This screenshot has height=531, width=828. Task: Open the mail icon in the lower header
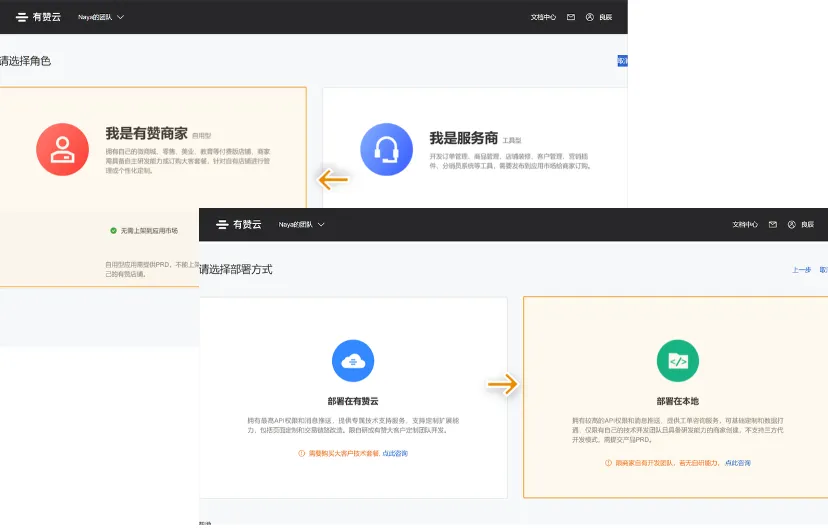pos(772,225)
